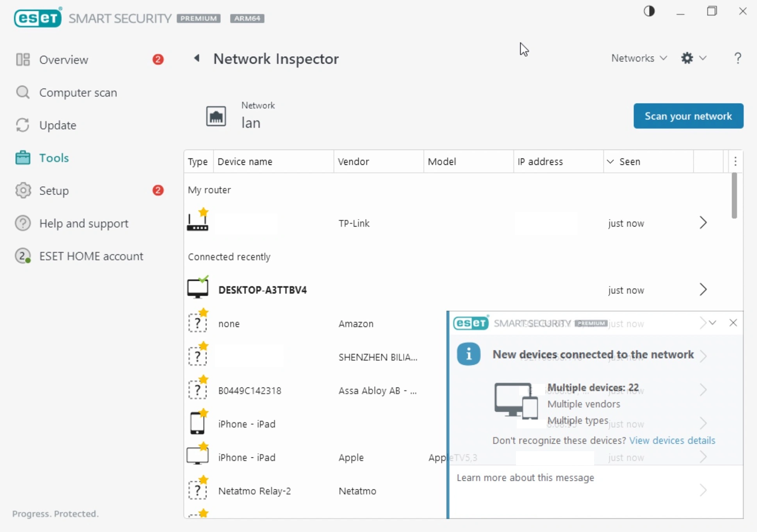Open Overview from the sidebar
757x532 pixels.
[x=64, y=60]
